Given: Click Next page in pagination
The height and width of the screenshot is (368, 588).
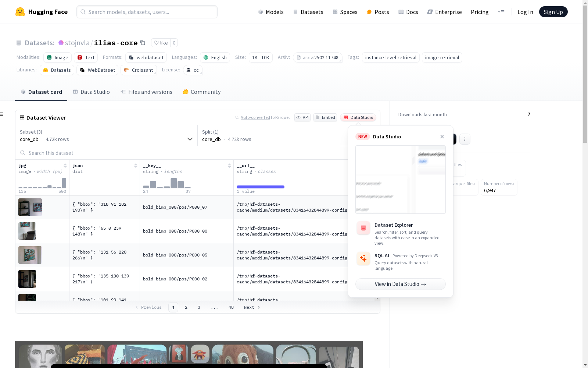Looking at the screenshot, I should (252, 307).
